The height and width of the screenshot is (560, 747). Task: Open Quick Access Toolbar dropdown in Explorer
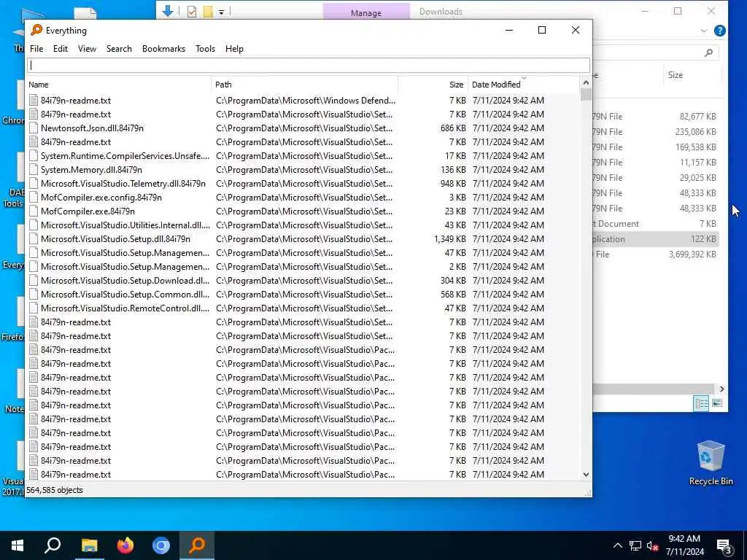coord(221,12)
